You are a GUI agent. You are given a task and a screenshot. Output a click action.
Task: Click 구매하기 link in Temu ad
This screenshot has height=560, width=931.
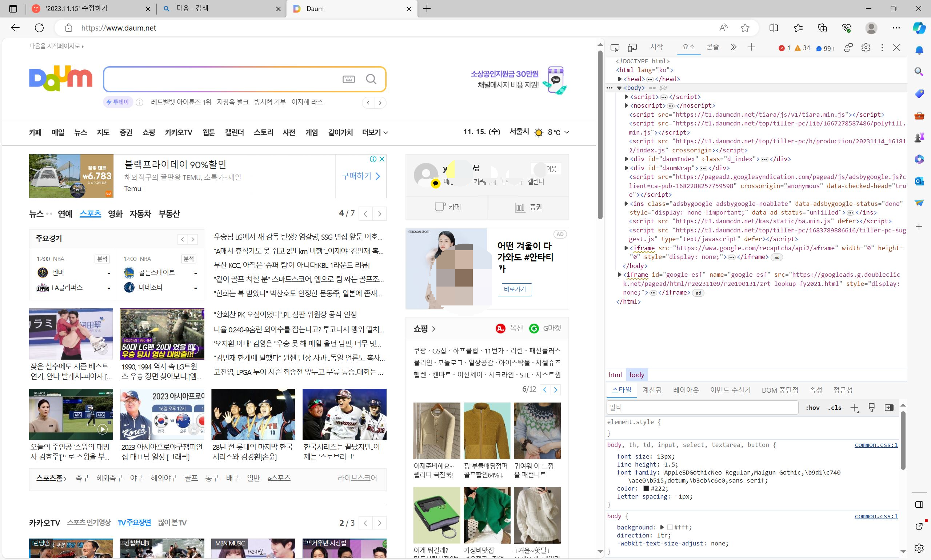tap(361, 176)
